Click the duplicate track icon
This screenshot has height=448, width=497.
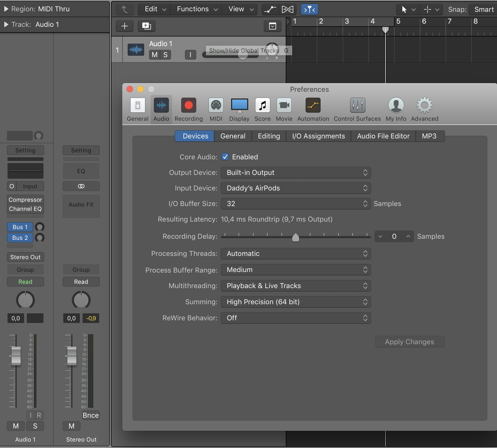point(146,26)
